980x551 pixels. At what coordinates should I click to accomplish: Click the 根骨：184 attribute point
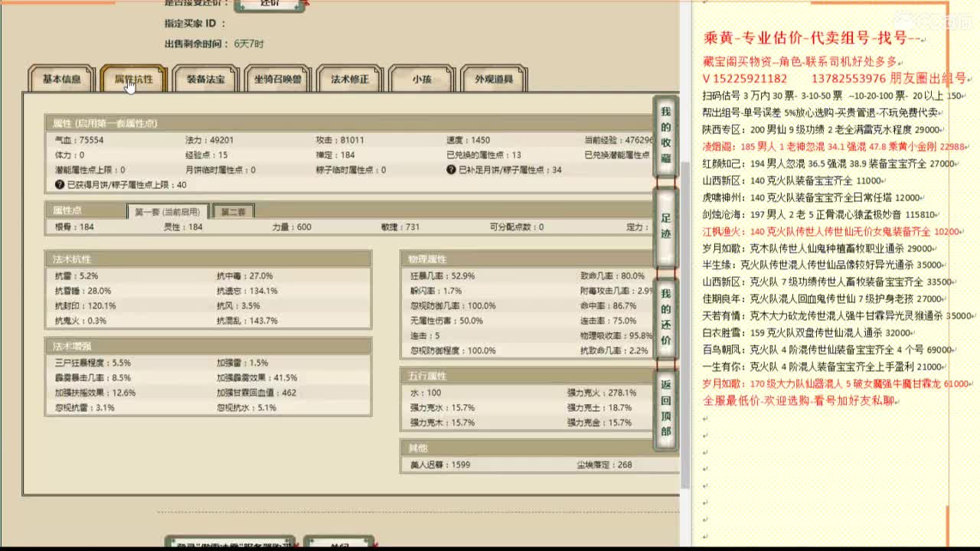coord(74,227)
